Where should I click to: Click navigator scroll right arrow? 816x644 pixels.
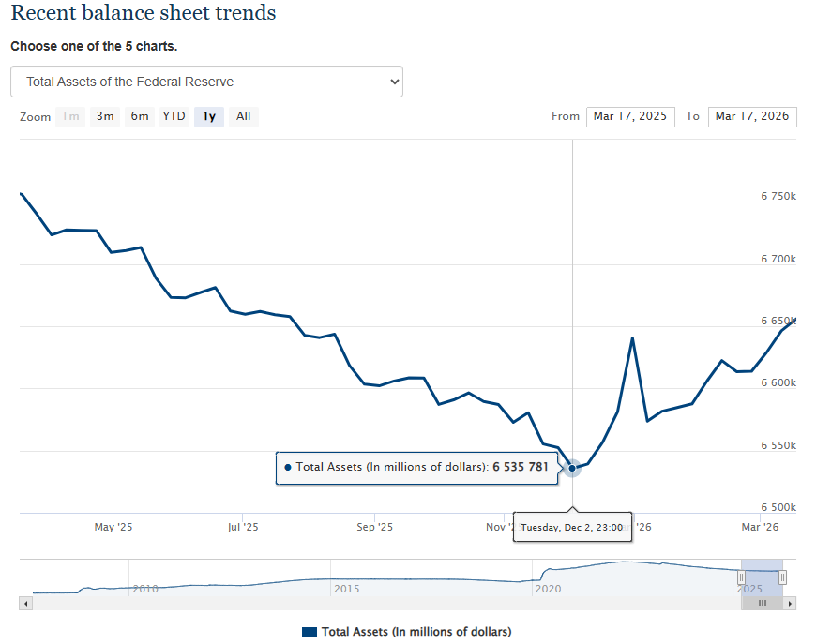tap(791, 604)
